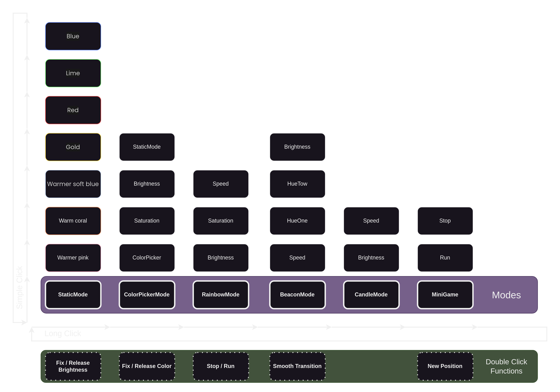This screenshot has height=392, width=560.
Task: Select the RainbowMode box
Action: [221, 294]
